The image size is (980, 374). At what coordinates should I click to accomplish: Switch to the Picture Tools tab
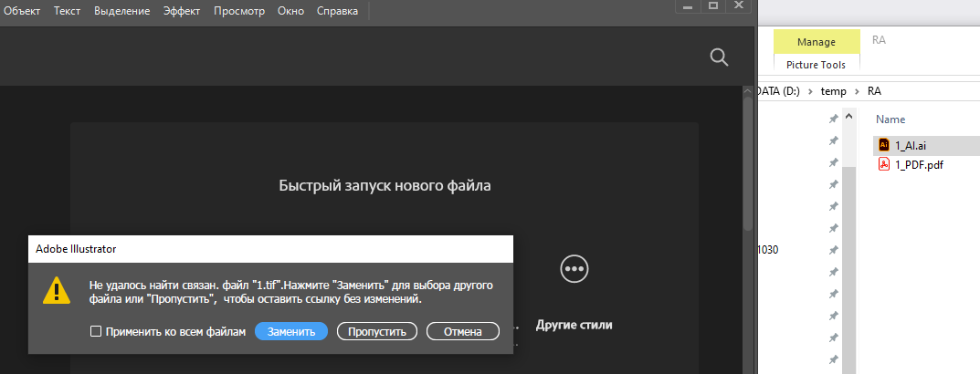coord(817,65)
